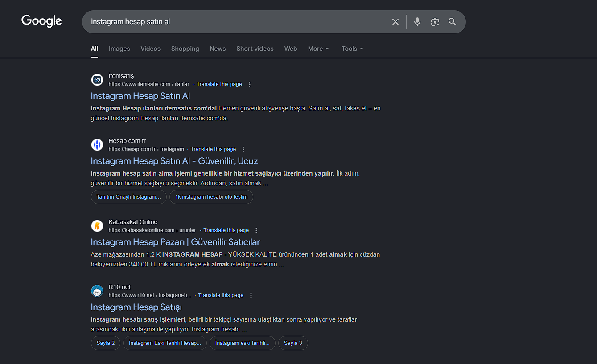
Task: Expand the Tools dropdown
Action: point(352,49)
